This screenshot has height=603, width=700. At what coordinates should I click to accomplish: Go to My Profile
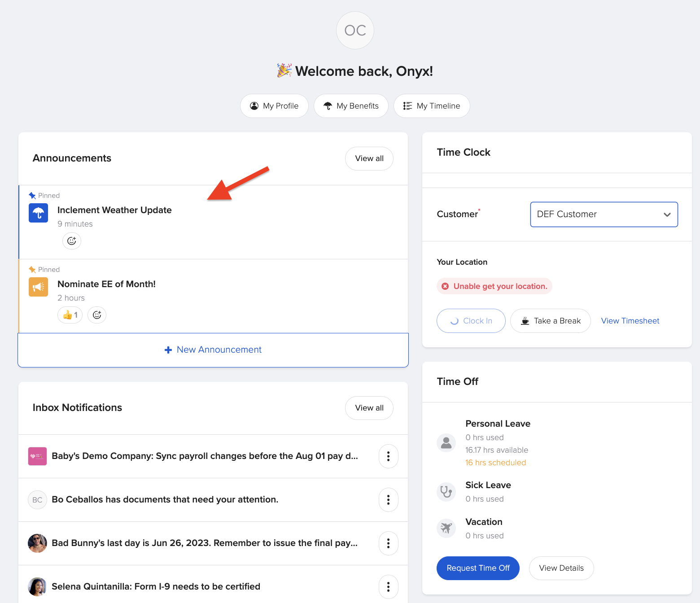coord(274,106)
